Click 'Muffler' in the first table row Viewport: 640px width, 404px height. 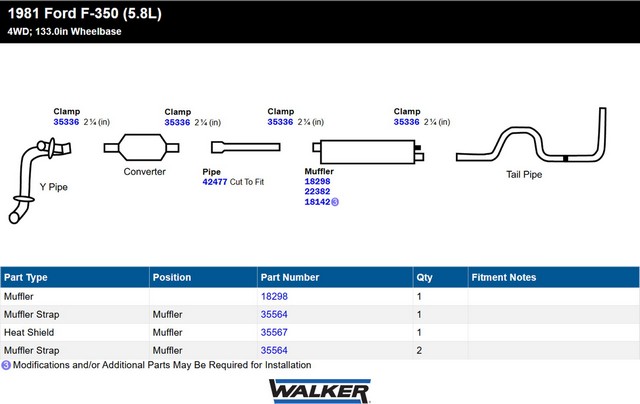pyautogui.click(x=19, y=297)
